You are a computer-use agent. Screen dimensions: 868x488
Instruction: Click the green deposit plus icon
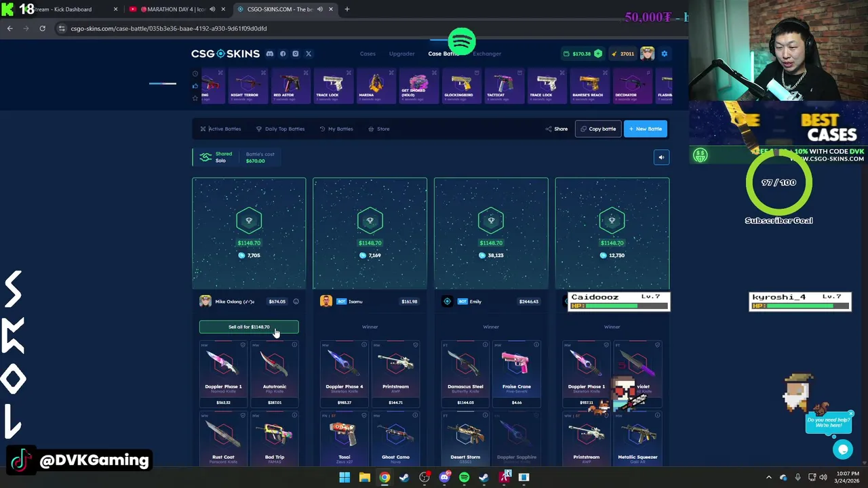(x=598, y=54)
